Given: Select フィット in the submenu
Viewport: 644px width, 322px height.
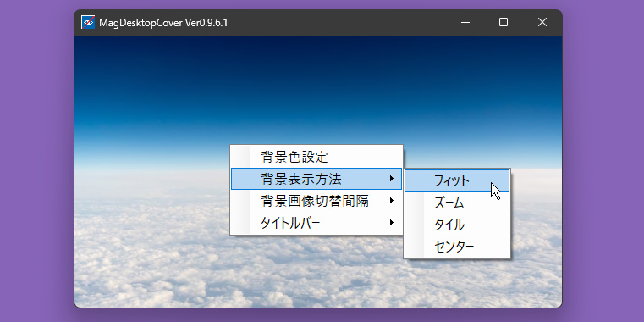Looking at the screenshot, I should [457, 181].
